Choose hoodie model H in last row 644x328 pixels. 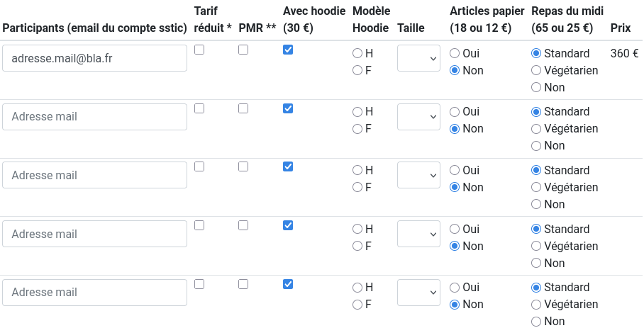coord(357,288)
